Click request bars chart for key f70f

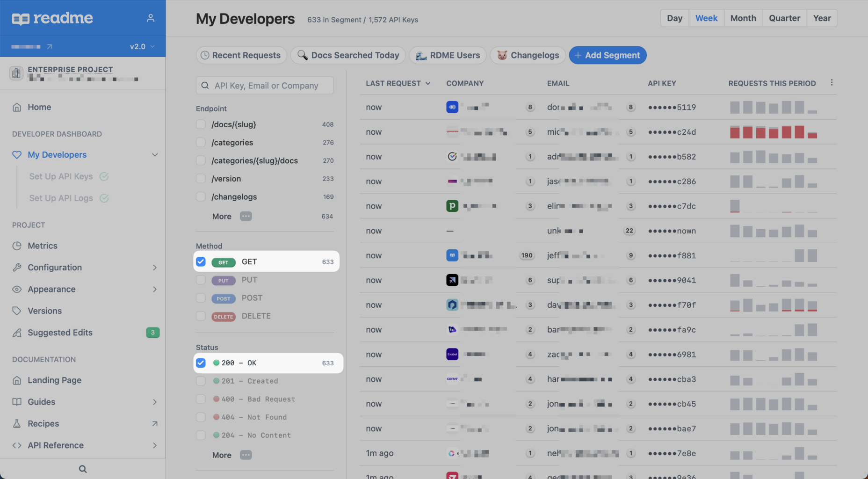(x=774, y=305)
